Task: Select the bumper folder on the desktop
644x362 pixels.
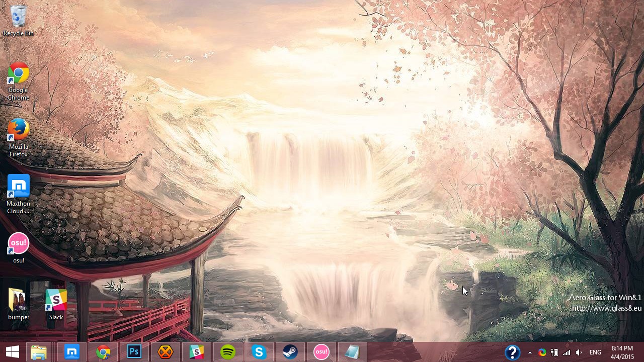Action: [19, 305]
